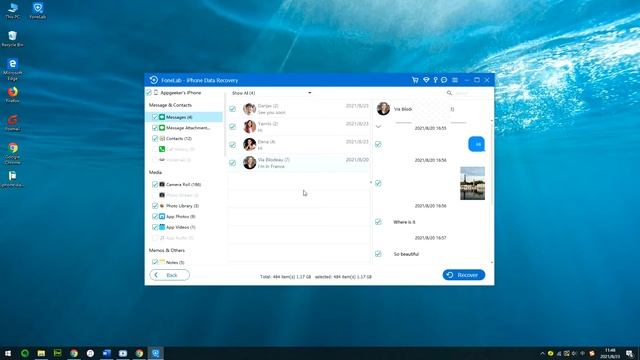Click the Notes icon in sidebar
Viewport: 640px width, 360px height.
pyautogui.click(x=162, y=262)
